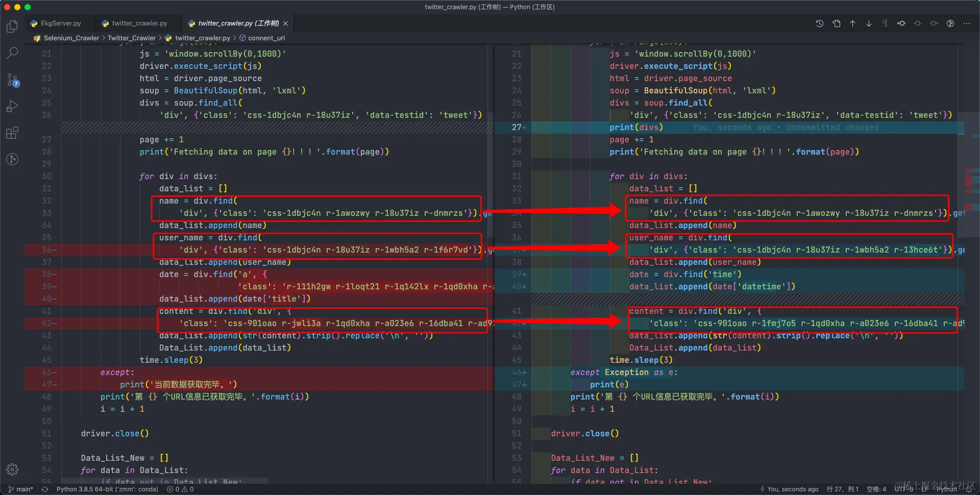This screenshot has width=980, height=495.
Task: Open the Extensions view
Action: [x=12, y=133]
